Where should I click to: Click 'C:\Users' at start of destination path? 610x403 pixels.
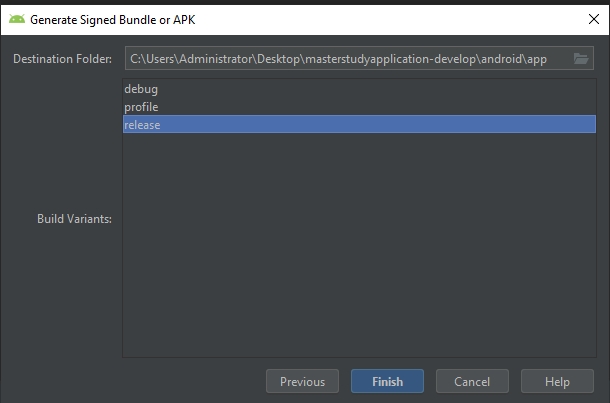(x=152, y=59)
